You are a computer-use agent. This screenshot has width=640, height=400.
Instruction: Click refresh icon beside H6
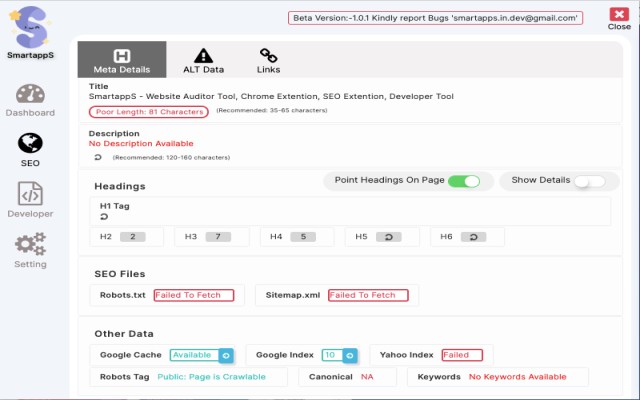click(x=474, y=237)
